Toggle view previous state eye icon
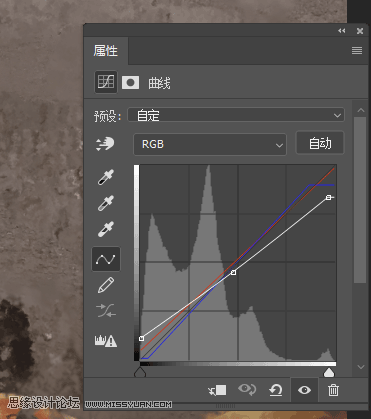 (x=247, y=389)
